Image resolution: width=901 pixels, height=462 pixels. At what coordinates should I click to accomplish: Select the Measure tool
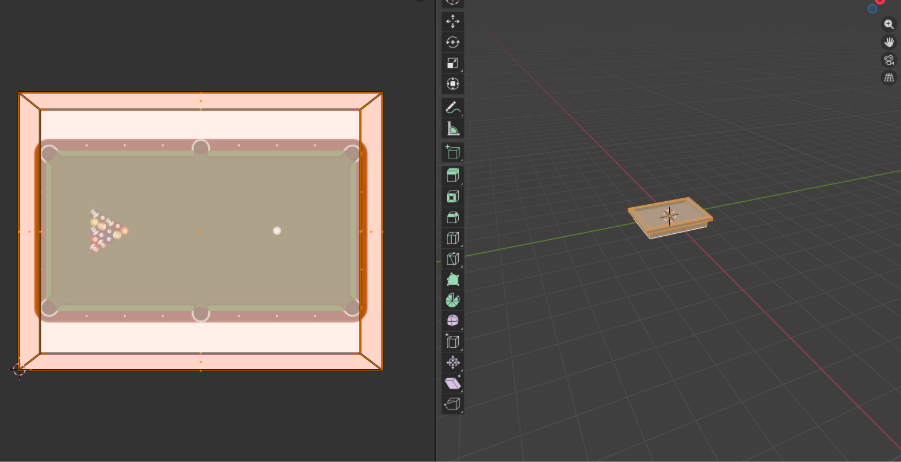coord(453,129)
